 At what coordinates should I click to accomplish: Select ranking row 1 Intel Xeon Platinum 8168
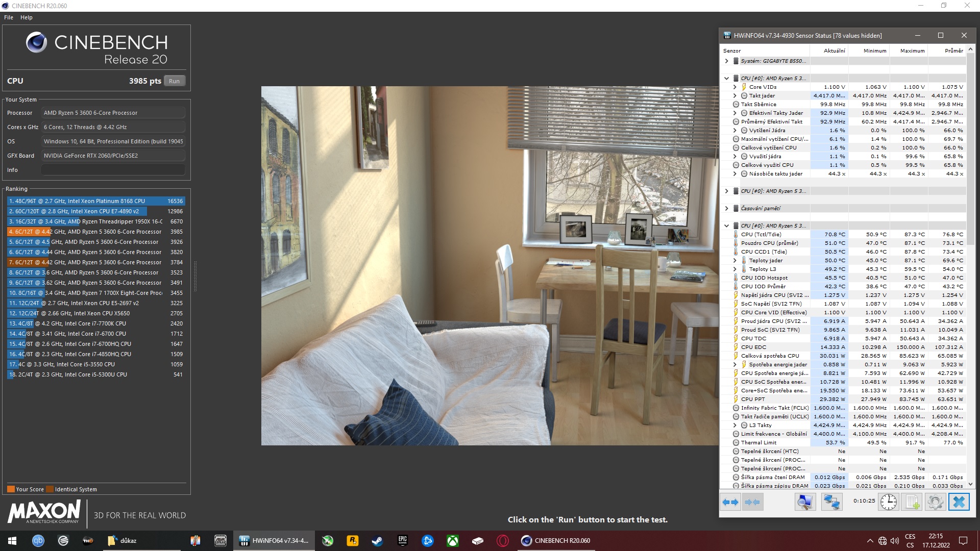pyautogui.click(x=96, y=202)
